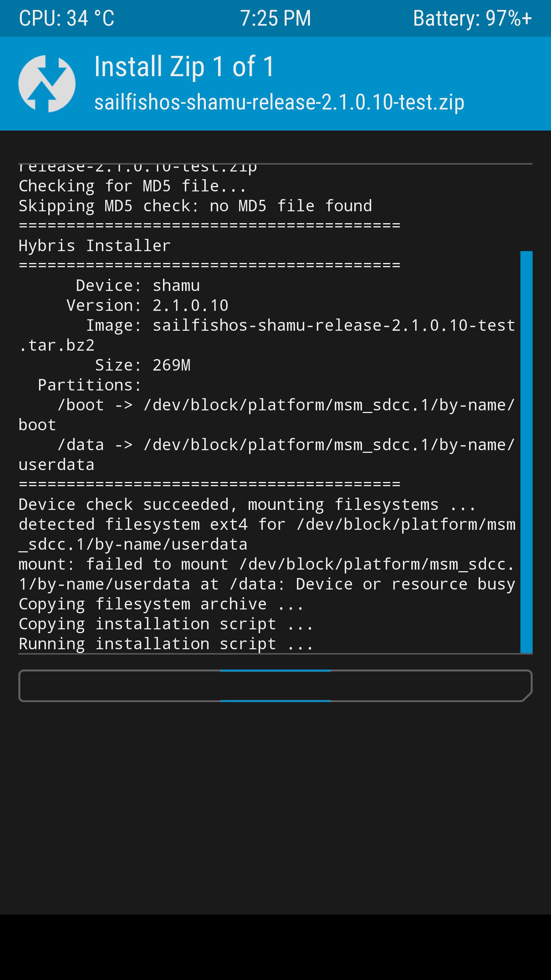This screenshot has width=551, height=980.
Task: Select the "Partitions:" label in the console
Action: (90, 385)
